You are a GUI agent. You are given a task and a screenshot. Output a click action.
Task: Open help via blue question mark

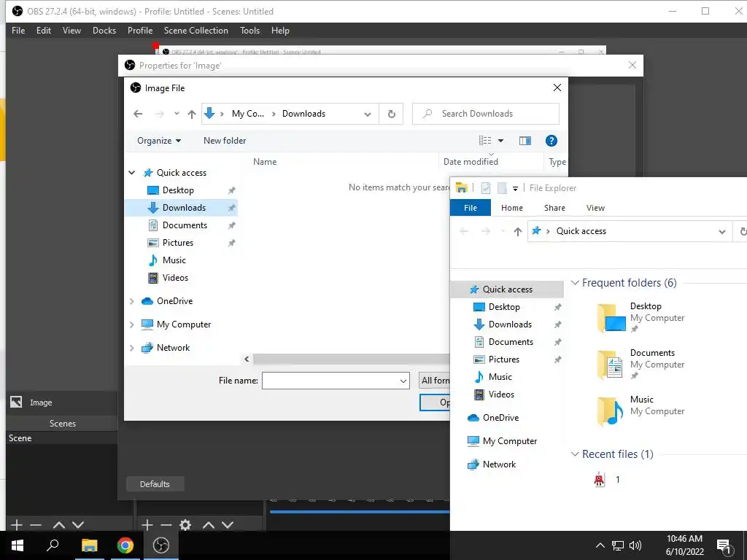click(x=551, y=141)
